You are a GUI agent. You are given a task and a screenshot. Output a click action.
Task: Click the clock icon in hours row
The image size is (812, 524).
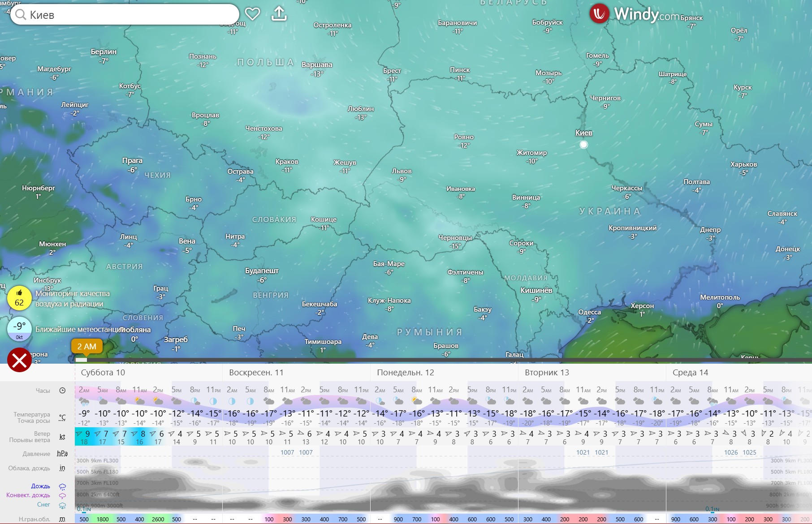pyautogui.click(x=62, y=391)
